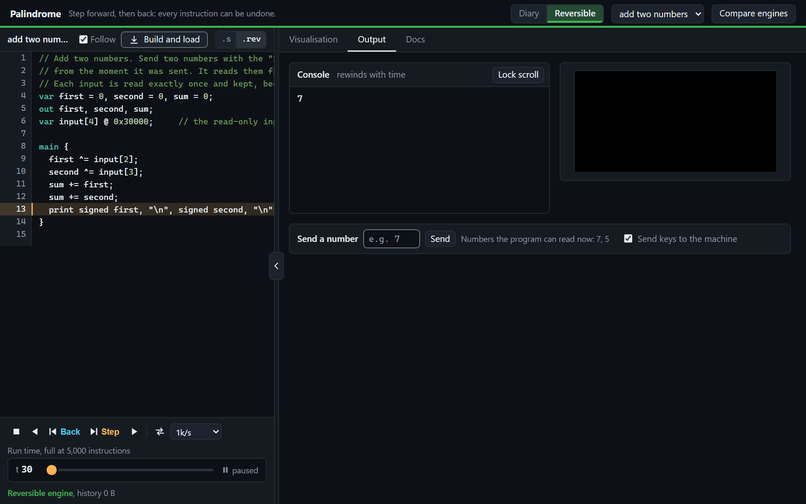The height and width of the screenshot is (504, 806).
Task: Click the 't 30' time counter
Action: tap(24, 470)
